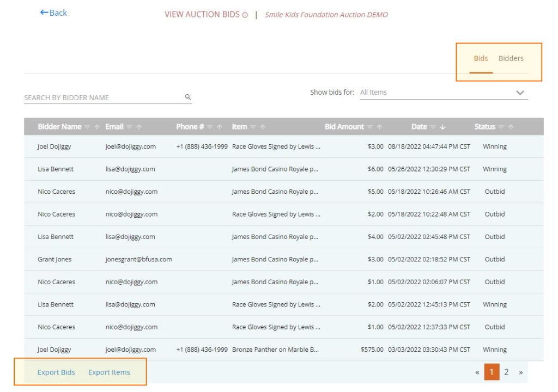This screenshot has height=392, width=558.
Task: Filter the Email column
Action: [129, 127]
